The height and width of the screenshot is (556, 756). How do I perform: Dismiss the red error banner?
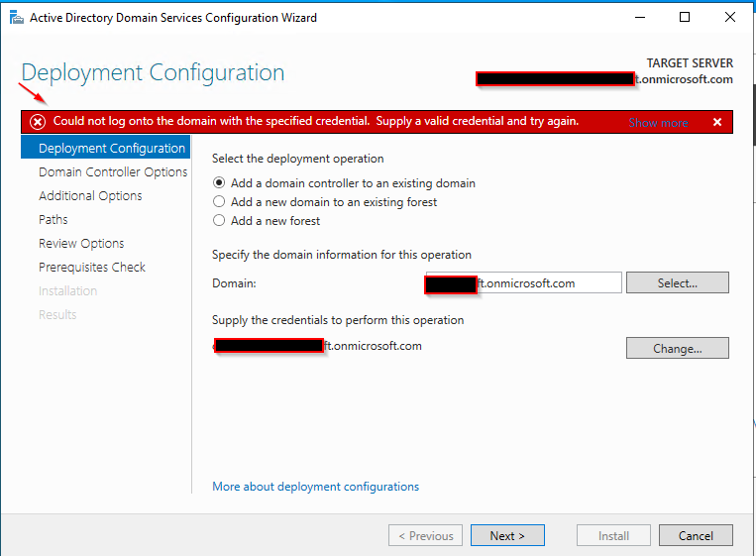pos(717,123)
